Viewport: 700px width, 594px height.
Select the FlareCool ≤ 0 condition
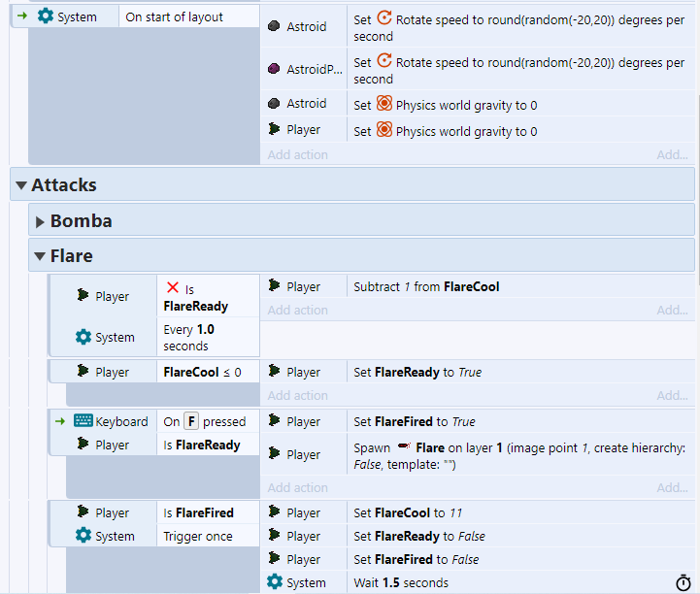point(202,372)
